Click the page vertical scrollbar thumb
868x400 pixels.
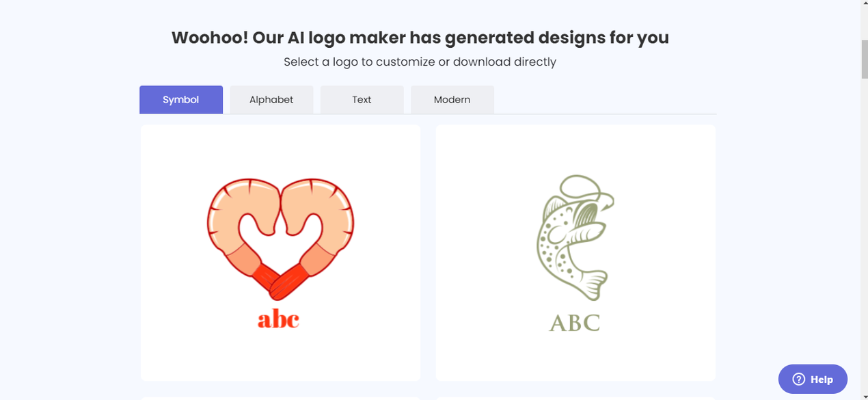click(864, 59)
